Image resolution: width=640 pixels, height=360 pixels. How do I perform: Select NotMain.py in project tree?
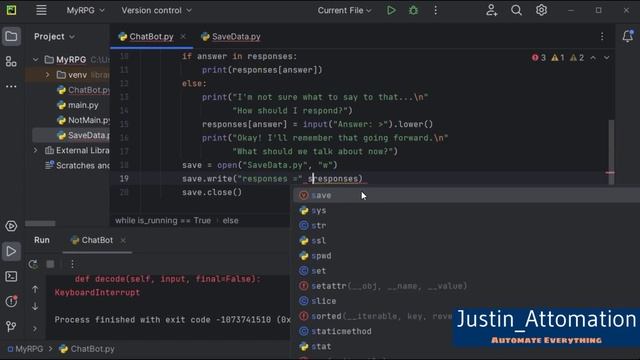click(x=83, y=120)
